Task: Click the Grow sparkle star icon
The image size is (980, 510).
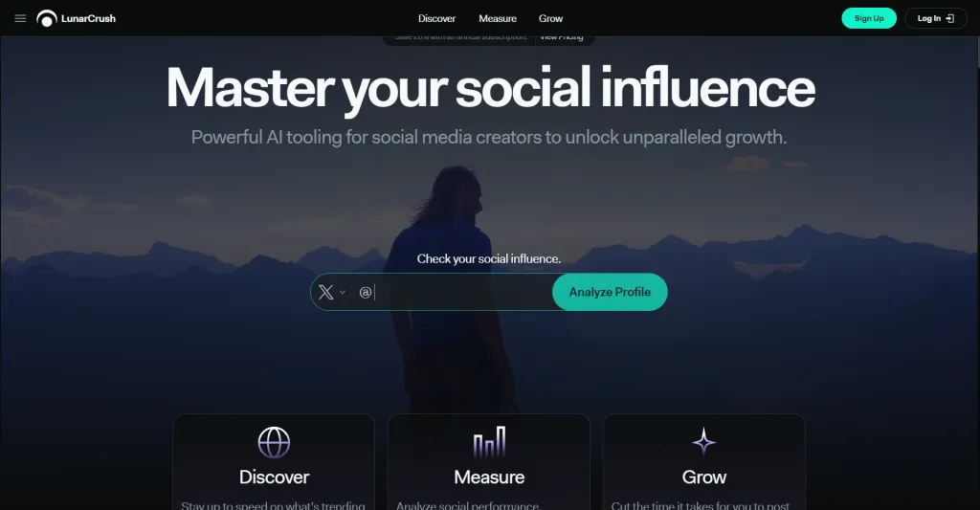Action: click(703, 441)
